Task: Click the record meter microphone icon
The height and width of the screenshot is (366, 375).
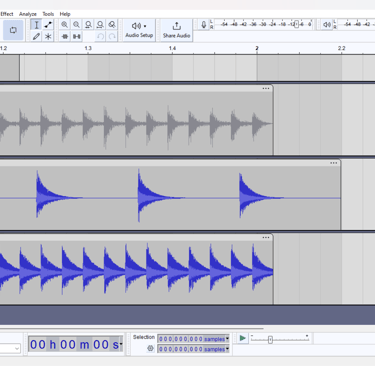Action: pos(204,24)
